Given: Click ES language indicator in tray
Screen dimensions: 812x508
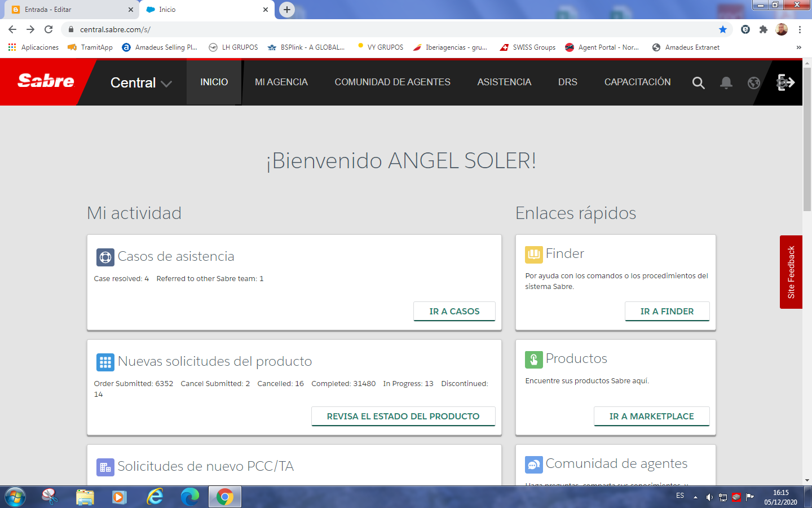Looking at the screenshot, I should [680, 496].
